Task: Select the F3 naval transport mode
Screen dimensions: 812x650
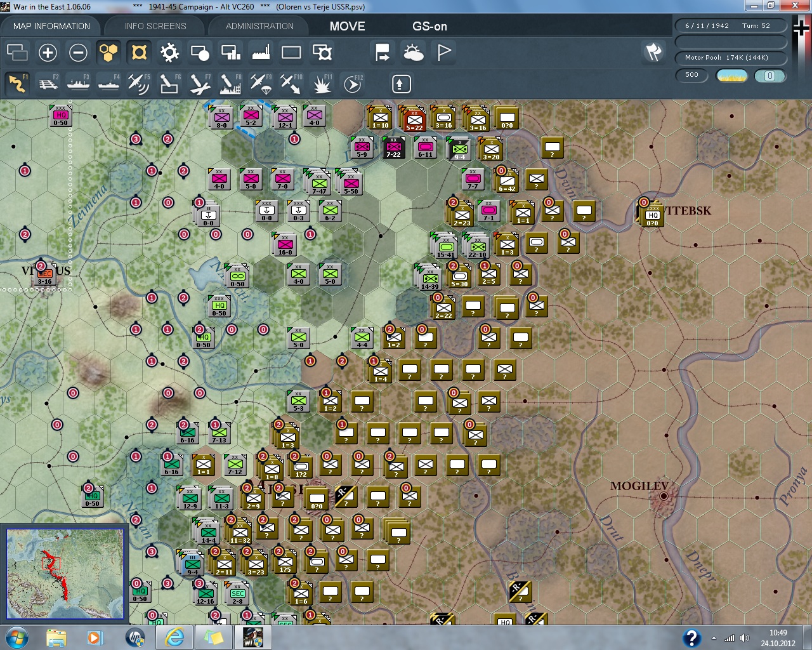Action: point(78,84)
